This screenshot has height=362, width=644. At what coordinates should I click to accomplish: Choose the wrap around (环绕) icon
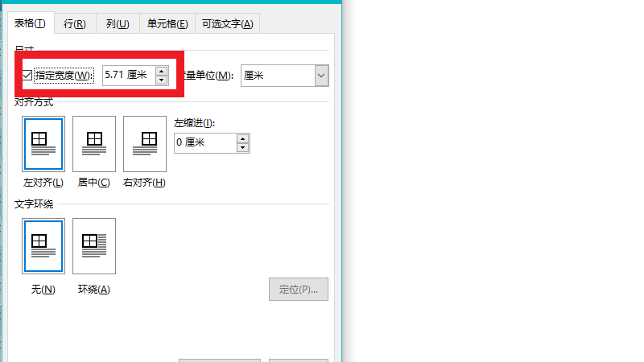[94, 246]
